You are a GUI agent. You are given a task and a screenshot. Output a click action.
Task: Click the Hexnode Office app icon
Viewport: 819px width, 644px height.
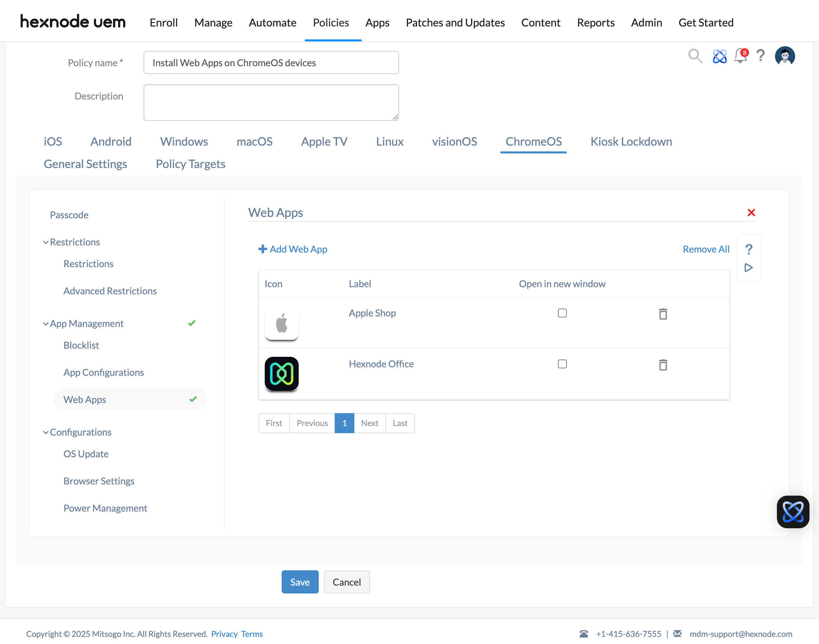[x=282, y=374]
